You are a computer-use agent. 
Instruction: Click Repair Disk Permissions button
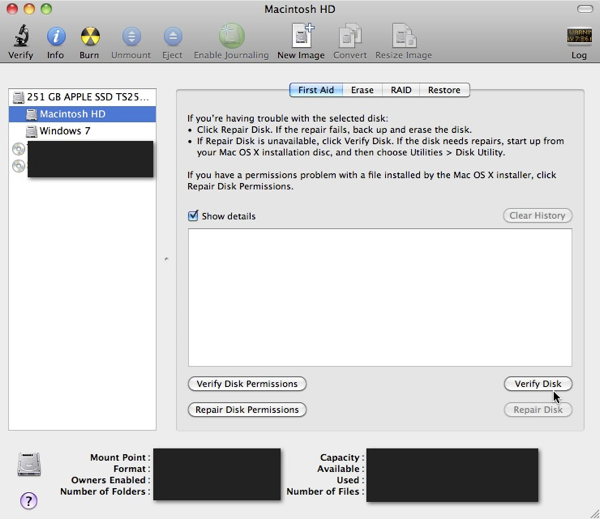[247, 410]
